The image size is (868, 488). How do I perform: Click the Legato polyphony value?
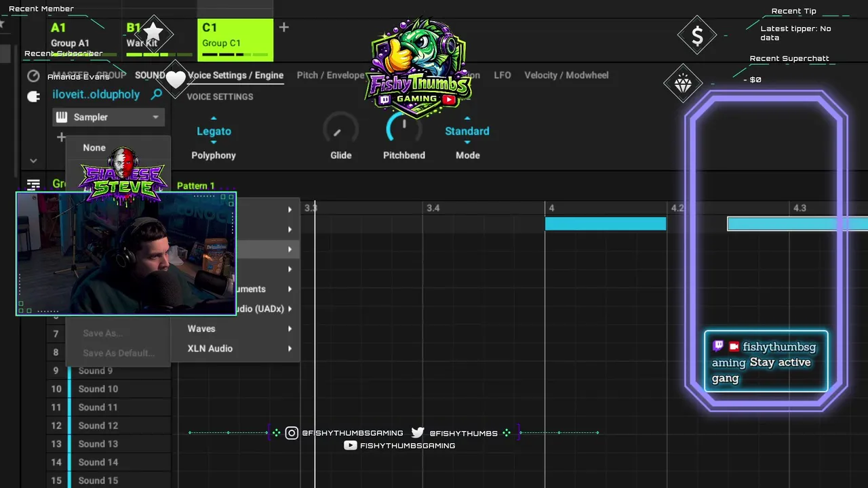214,131
